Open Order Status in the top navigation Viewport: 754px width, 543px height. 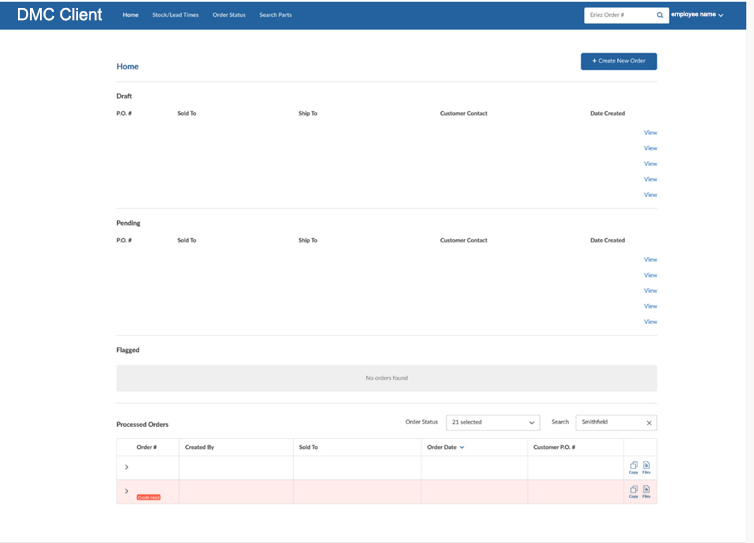[229, 15]
